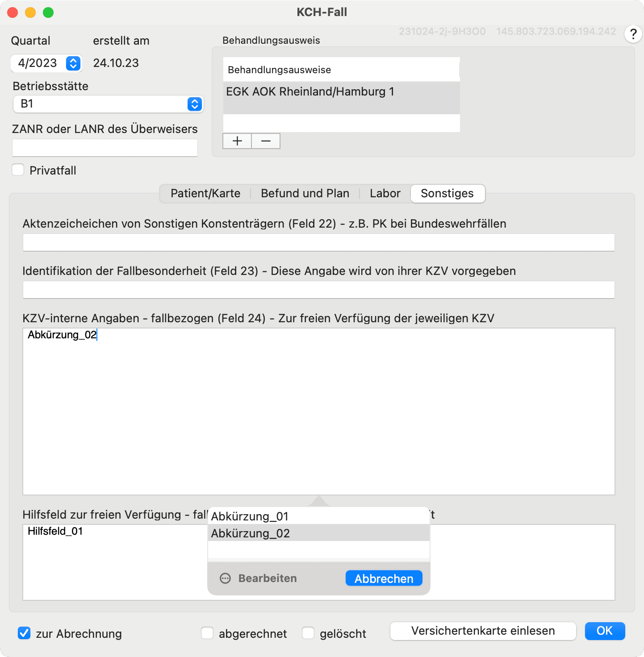Click the ellipsis icon next to Bearbeiten
Image resolution: width=644 pixels, height=657 pixels.
226,578
